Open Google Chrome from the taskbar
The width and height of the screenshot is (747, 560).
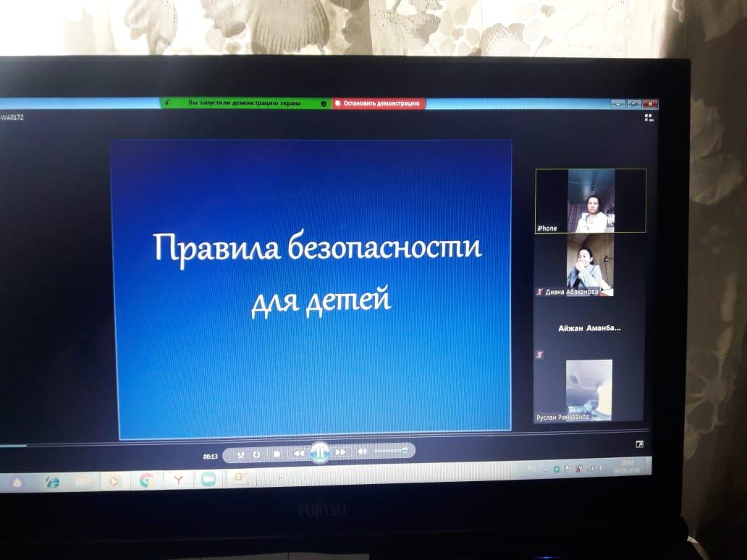146,480
